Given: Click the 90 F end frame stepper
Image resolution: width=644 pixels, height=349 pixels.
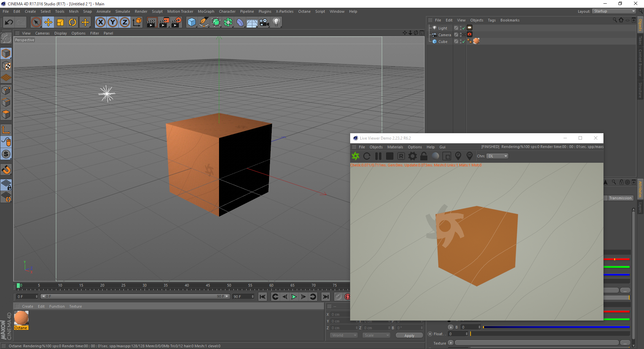Looking at the screenshot, I should click(253, 297).
